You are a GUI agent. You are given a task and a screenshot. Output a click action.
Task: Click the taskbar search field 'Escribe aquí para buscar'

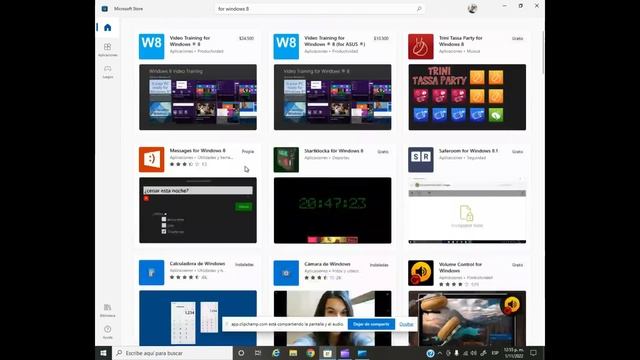[x=172, y=353]
